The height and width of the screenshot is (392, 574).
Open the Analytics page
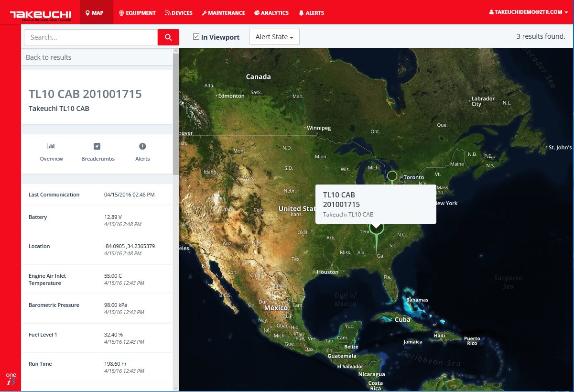point(271,13)
